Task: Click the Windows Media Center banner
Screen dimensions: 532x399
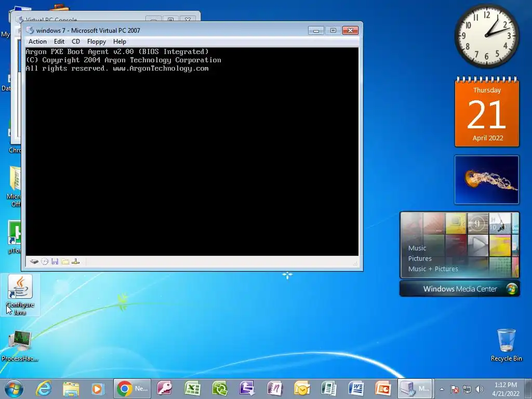Action: 460,289
